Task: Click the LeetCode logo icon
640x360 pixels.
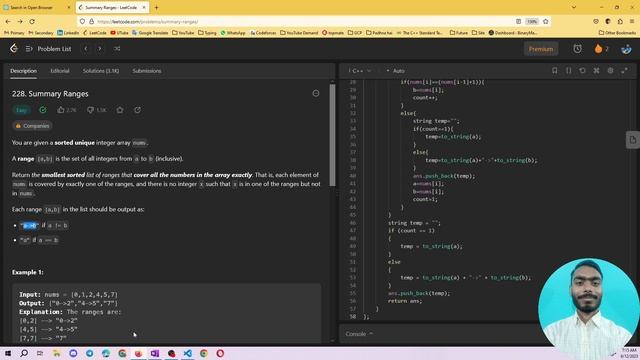Action: (x=14, y=49)
